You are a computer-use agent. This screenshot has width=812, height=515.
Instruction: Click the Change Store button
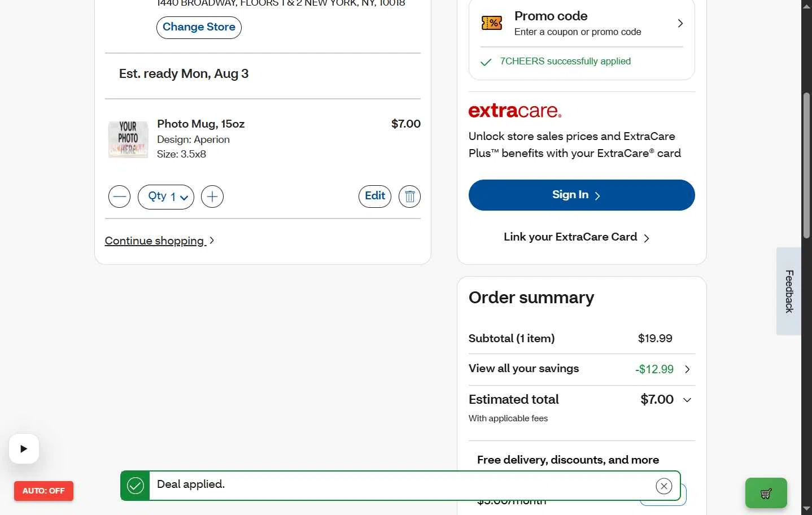[x=199, y=27]
